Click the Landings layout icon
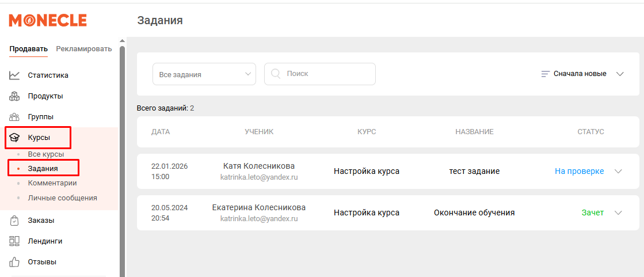 point(15,241)
